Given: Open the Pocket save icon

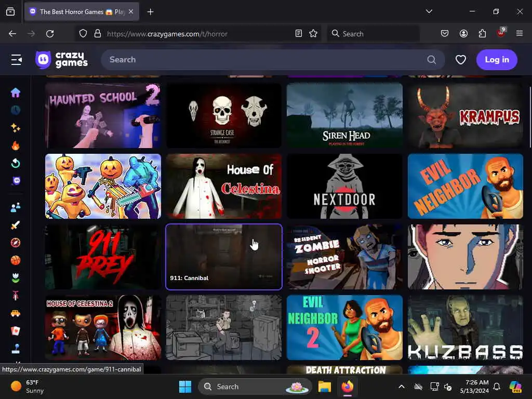Looking at the screenshot, I should [x=445, y=34].
